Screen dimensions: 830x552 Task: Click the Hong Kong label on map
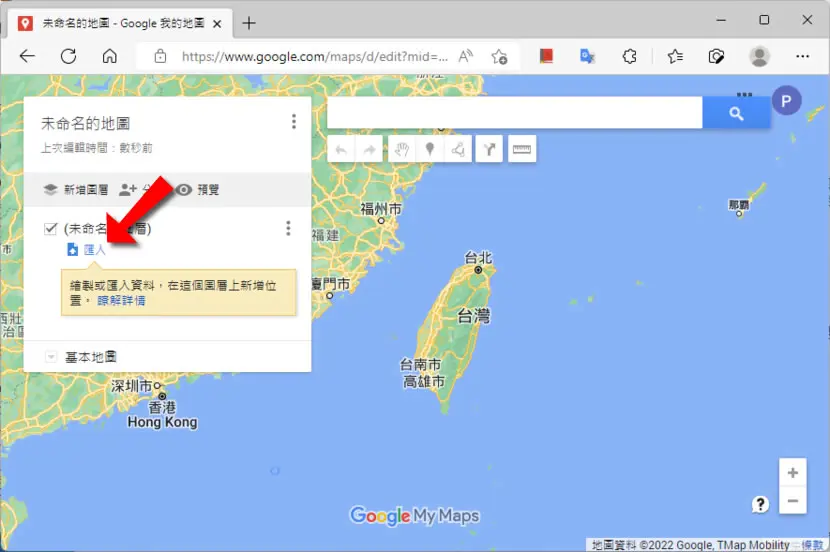pos(163,422)
